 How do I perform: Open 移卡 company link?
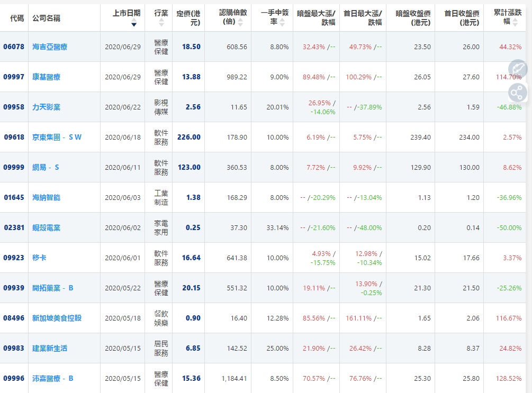click(x=39, y=258)
